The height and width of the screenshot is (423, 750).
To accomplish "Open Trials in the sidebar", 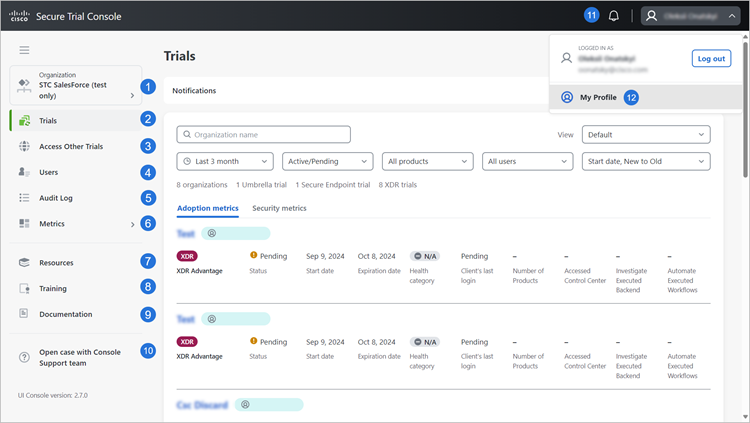I will click(76, 121).
